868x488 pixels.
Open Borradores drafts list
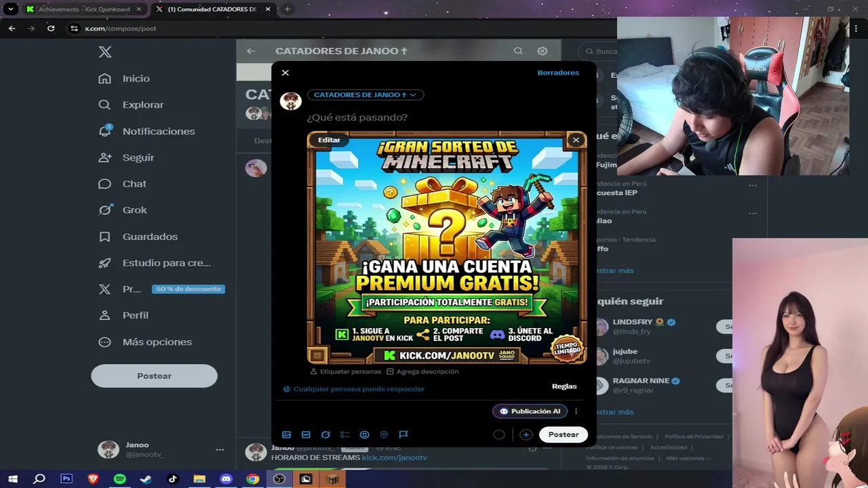558,73
